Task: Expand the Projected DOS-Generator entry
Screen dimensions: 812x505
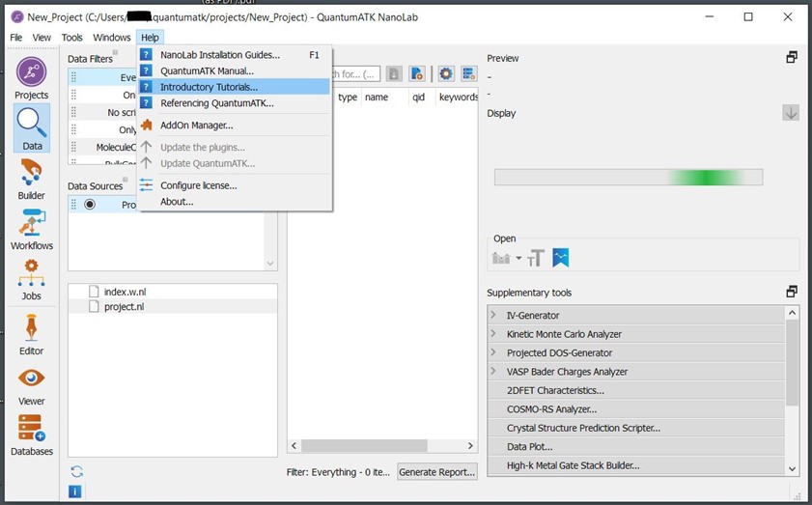Action: (493, 351)
